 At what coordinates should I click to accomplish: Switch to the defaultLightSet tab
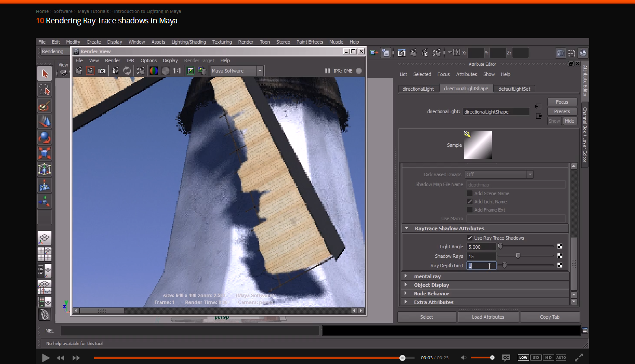514,89
